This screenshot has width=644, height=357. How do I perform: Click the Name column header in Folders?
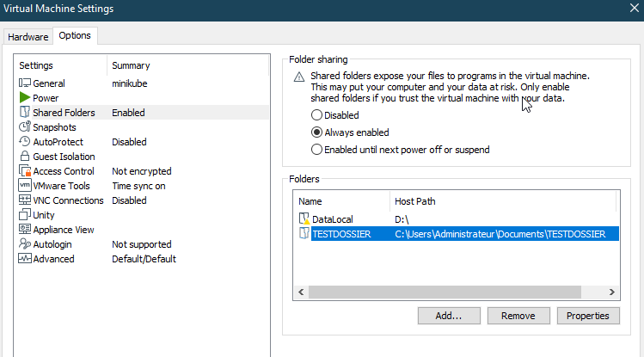tap(341, 201)
